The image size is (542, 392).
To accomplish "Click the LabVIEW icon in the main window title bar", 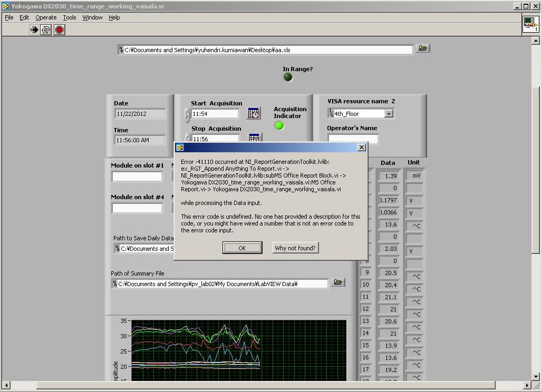I will pos(6,6).
